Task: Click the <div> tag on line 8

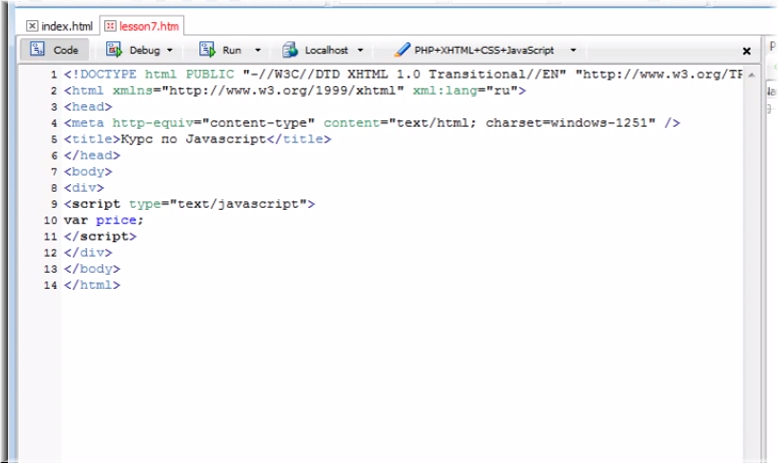Action: coord(84,188)
